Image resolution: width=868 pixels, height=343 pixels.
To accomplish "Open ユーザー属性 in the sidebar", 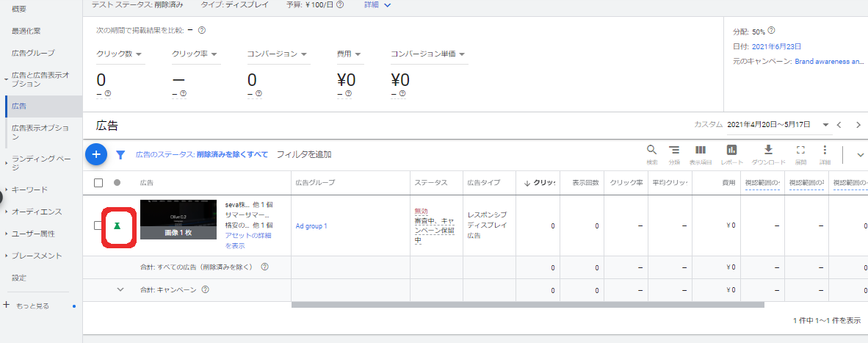I will tap(33, 234).
